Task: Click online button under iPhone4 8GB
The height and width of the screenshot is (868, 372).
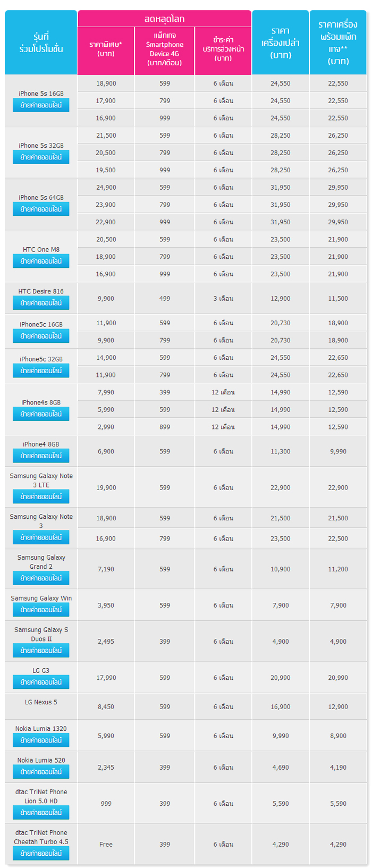Action: pyautogui.click(x=41, y=456)
